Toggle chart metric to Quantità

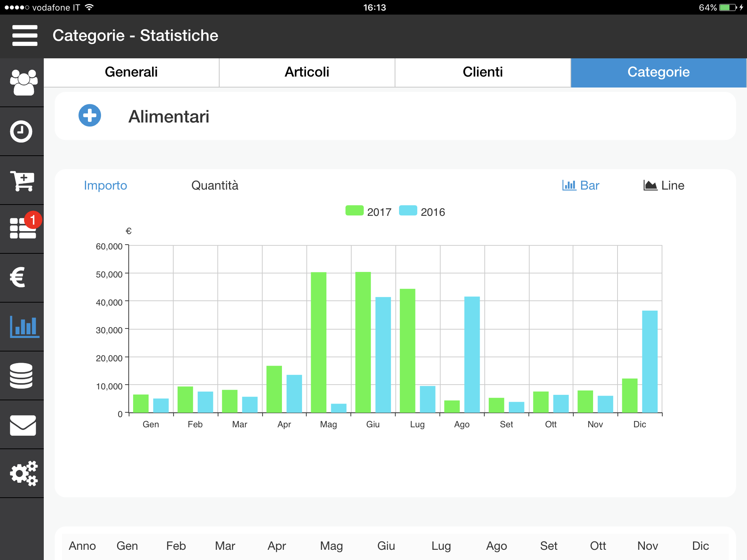[215, 185]
